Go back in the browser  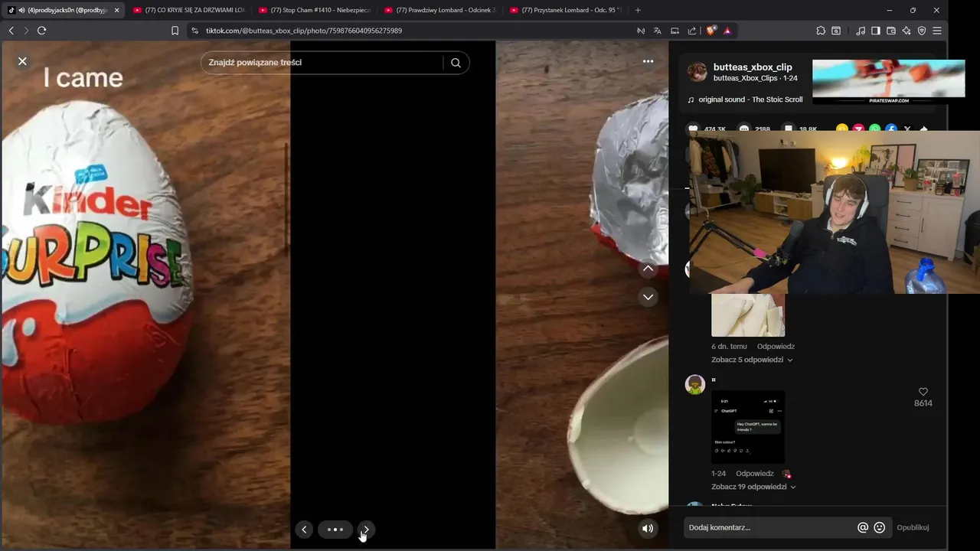(11, 31)
